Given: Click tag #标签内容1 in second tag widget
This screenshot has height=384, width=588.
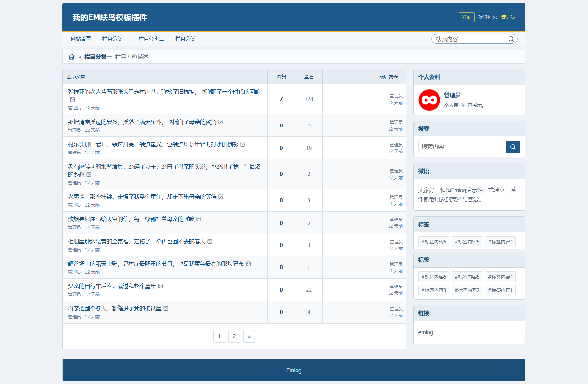Looking at the screenshot, I should pyautogui.click(x=500, y=290).
